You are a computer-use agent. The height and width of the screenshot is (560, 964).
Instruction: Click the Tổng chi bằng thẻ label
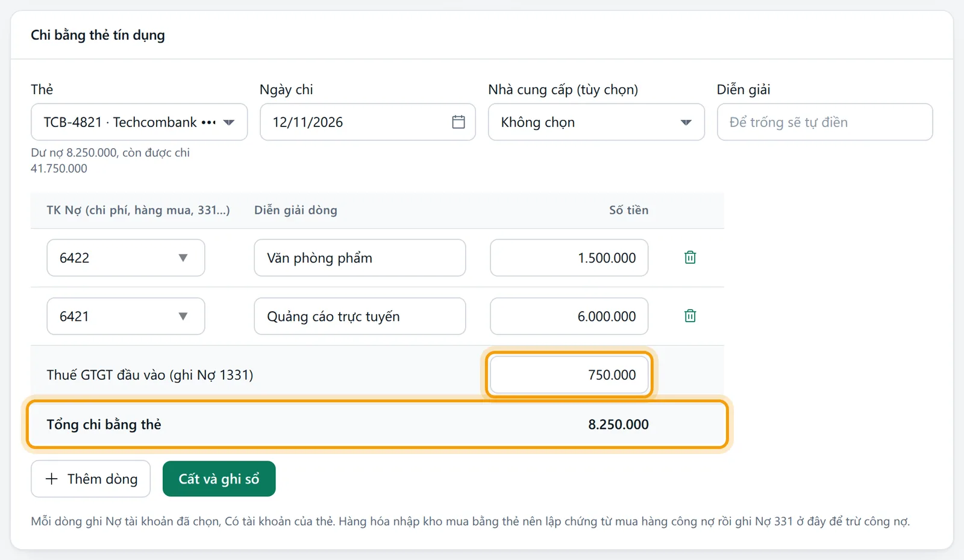(x=104, y=425)
